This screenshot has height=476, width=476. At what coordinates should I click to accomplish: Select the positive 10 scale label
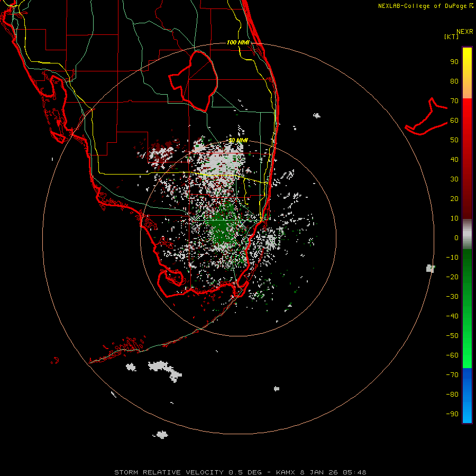(454, 218)
